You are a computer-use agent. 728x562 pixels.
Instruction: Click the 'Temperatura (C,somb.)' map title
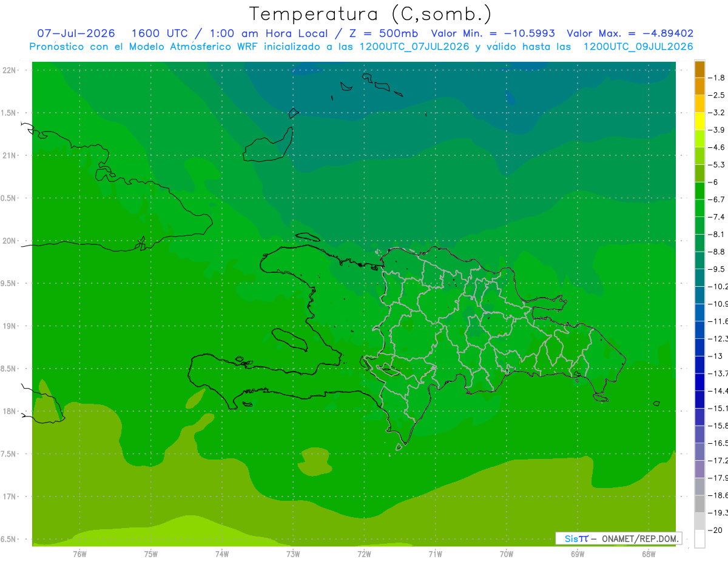click(x=371, y=13)
